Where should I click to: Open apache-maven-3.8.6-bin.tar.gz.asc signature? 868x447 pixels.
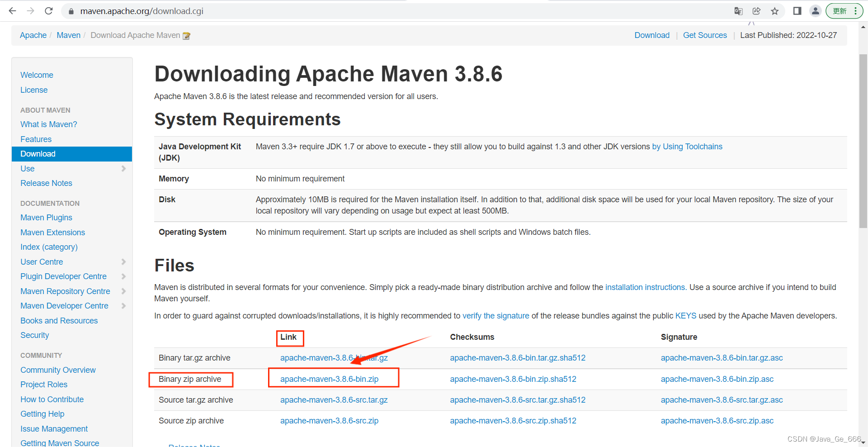722,358
